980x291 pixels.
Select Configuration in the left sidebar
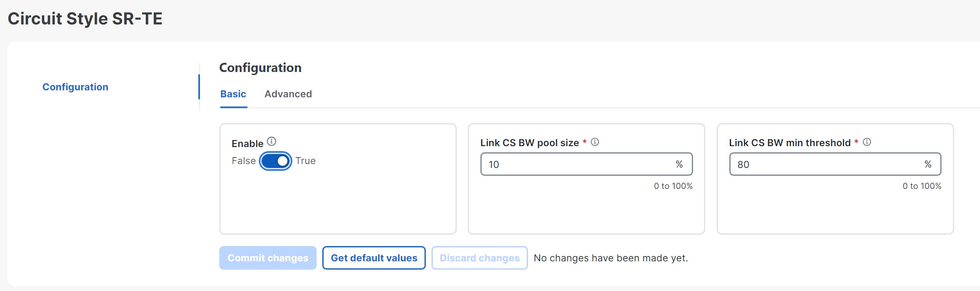click(75, 87)
